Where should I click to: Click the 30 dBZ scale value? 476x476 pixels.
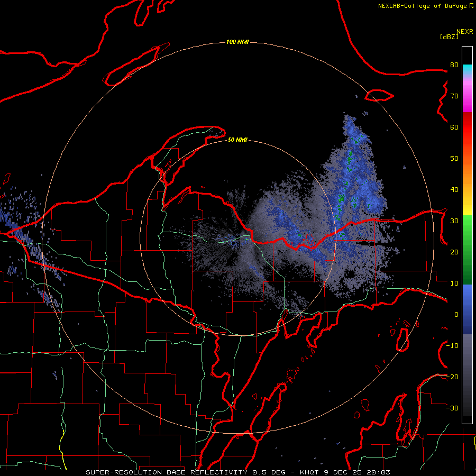coord(454,221)
